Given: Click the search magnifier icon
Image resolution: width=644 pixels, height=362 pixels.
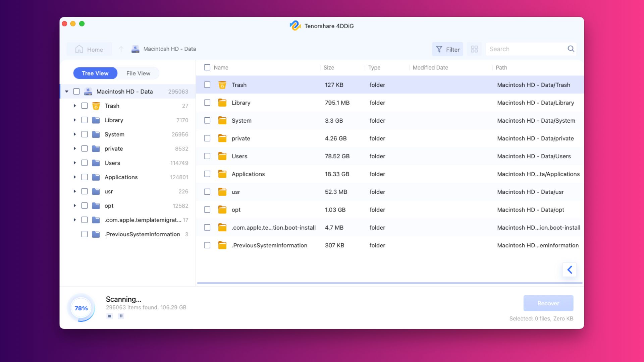Looking at the screenshot, I should point(571,49).
